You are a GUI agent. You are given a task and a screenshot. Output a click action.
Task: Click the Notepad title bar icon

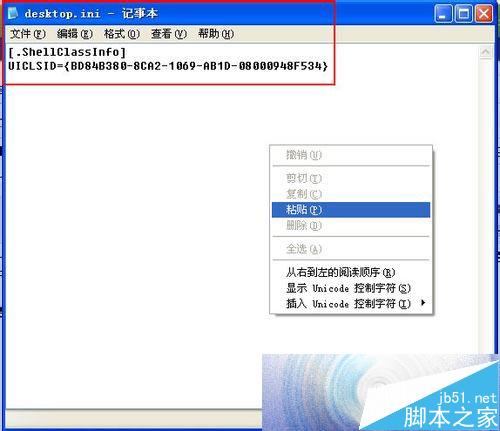point(13,13)
